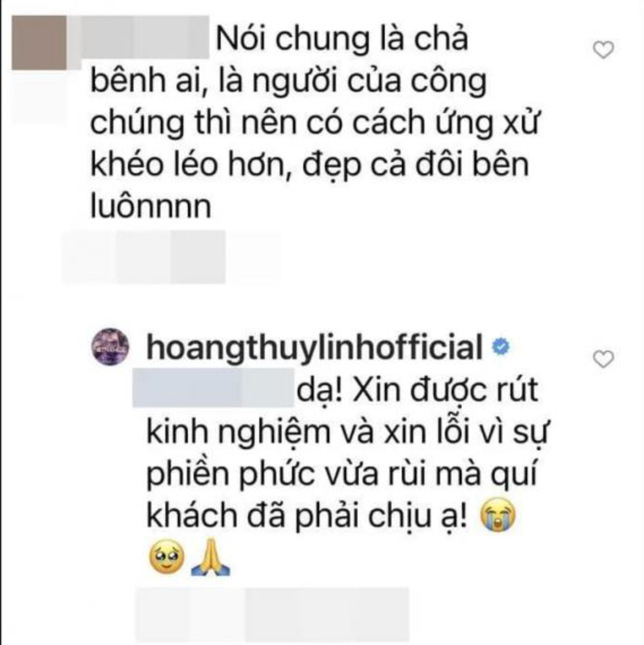Image resolution: width=644 pixels, height=645 pixels.
Task: Click the line "khéo léo hơn, đẹp cả đôi bên"
Action: [x=310, y=165]
